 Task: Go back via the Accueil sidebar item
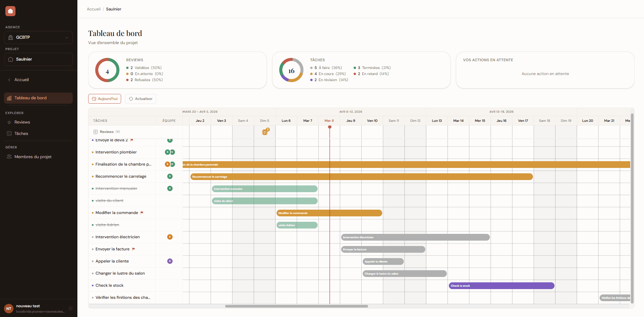[x=22, y=80]
